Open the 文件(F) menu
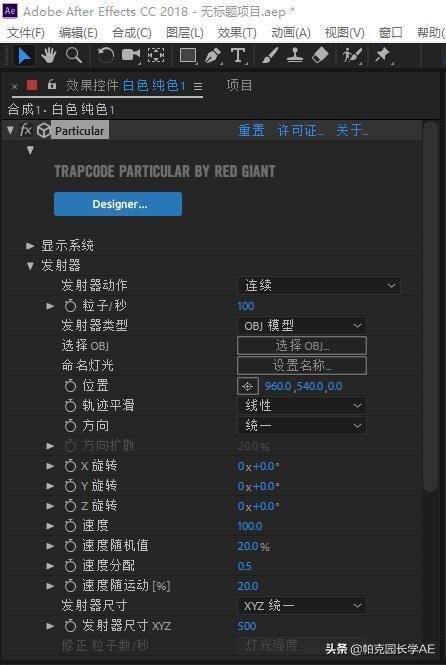 coord(26,33)
